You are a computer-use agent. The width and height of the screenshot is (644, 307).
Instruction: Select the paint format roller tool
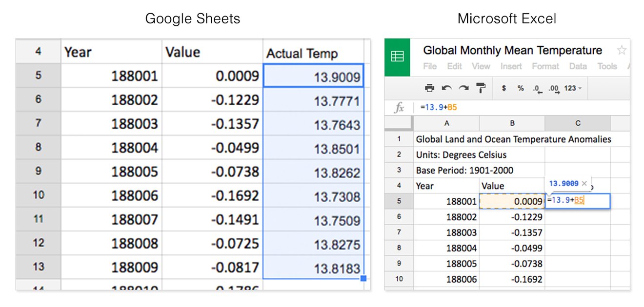481,88
